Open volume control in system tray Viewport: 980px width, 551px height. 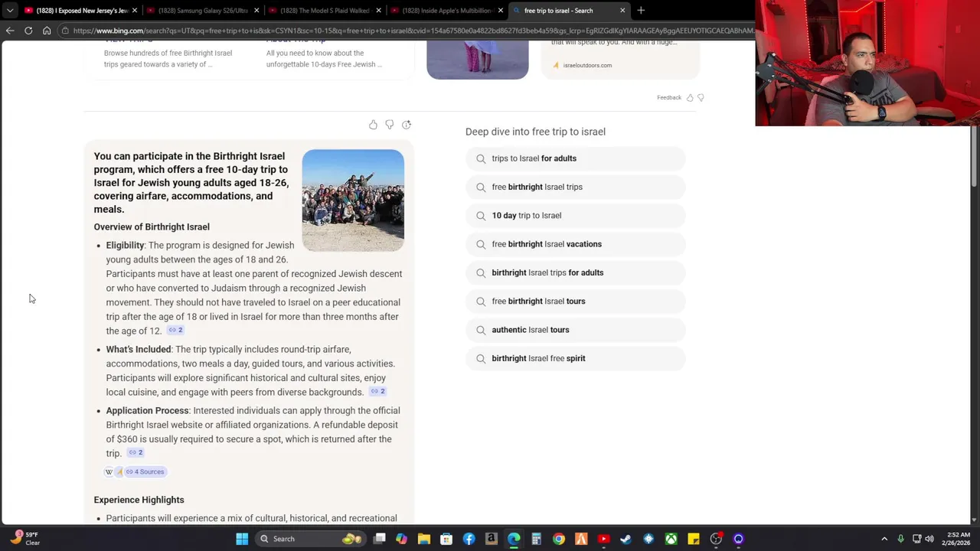click(x=930, y=539)
